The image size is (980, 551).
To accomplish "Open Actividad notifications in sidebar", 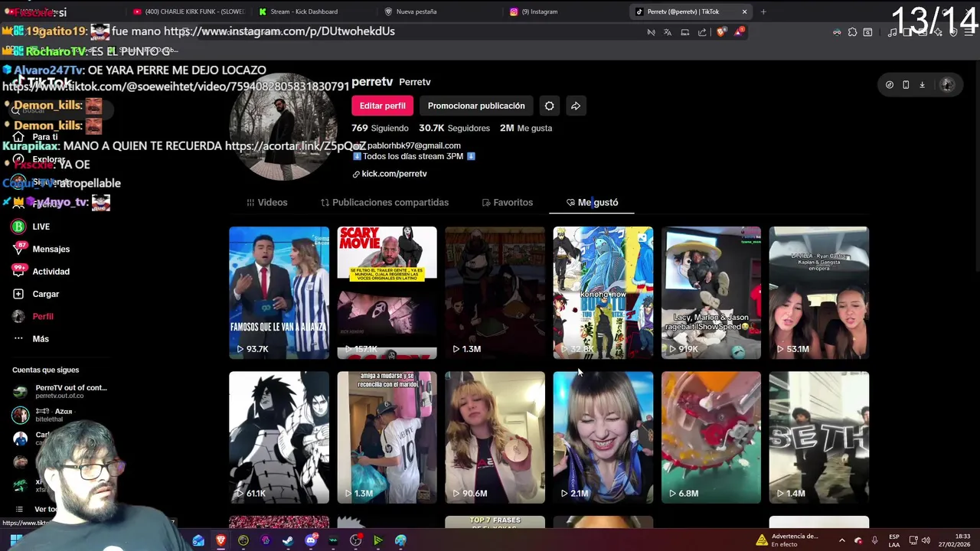I will tap(51, 272).
